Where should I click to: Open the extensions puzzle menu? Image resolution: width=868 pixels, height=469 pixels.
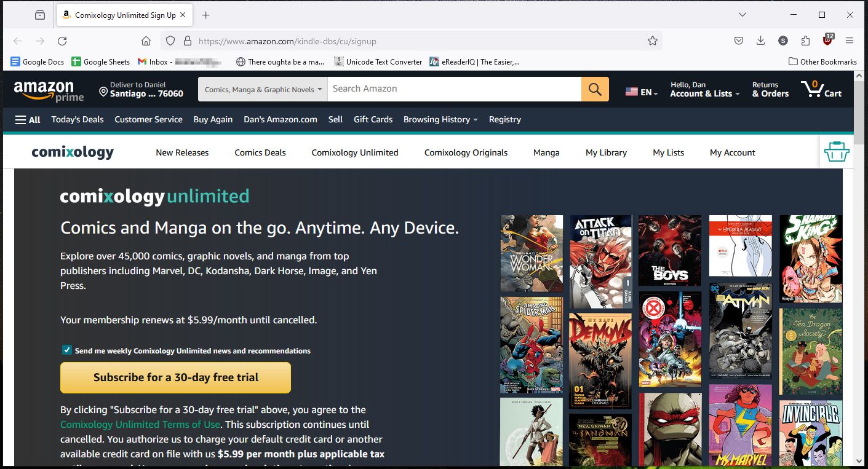pos(805,41)
